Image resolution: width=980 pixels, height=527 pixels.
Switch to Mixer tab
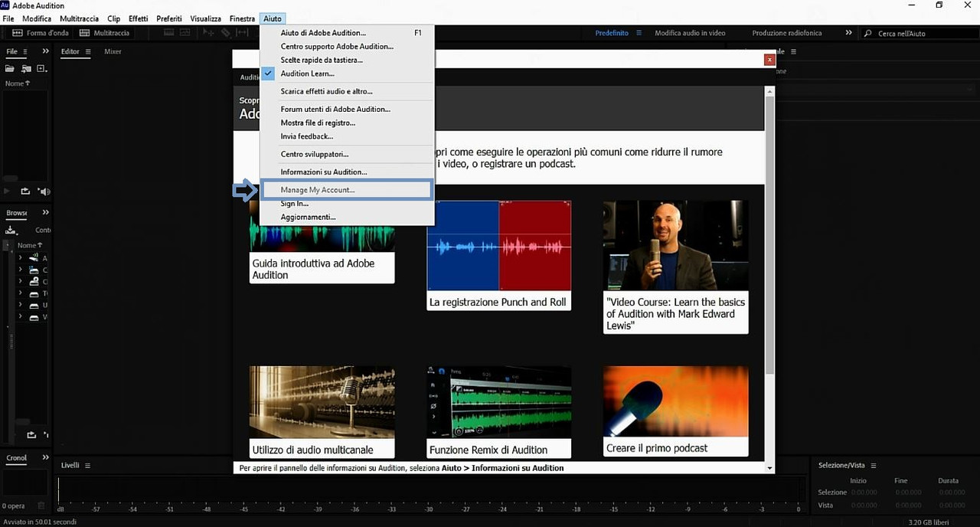pyautogui.click(x=113, y=51)
